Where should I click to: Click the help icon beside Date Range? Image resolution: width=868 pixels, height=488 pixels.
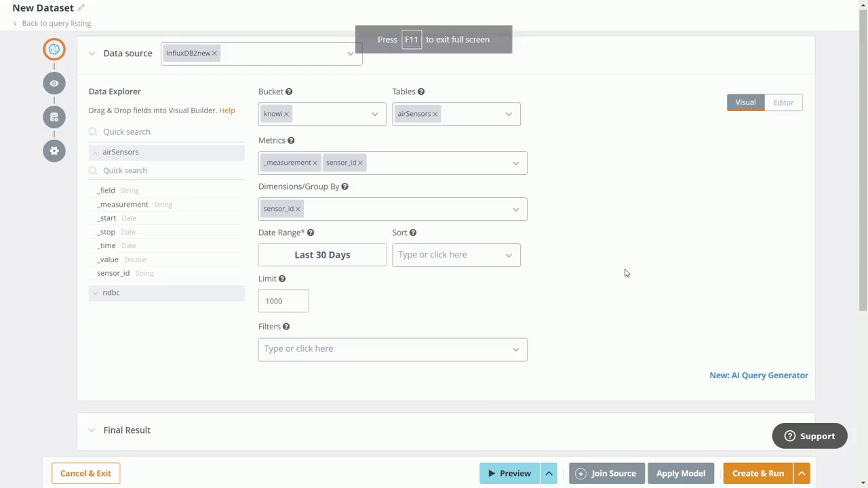coord(310,232)
